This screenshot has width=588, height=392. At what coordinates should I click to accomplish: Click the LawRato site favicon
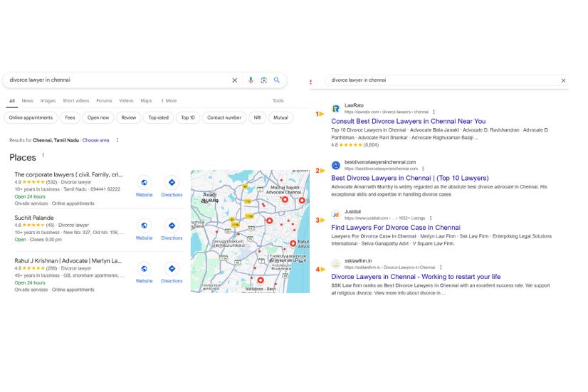point(336,109)
